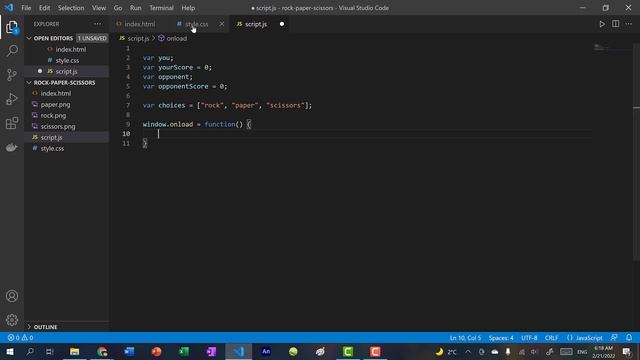This screenshot has height=360, width=640.
Task: Select style.css under Open Editors
Action: pyautogui.click(x=67, y=60)
